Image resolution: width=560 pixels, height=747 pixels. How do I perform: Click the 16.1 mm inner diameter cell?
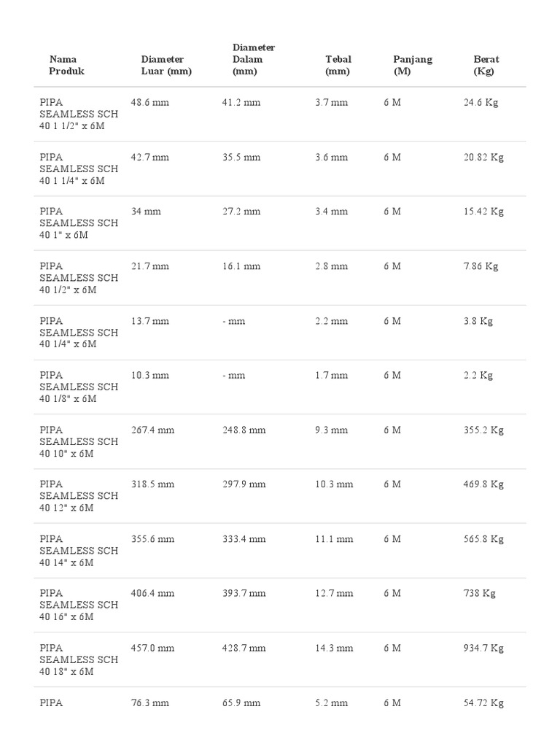[x=241, y=266]
